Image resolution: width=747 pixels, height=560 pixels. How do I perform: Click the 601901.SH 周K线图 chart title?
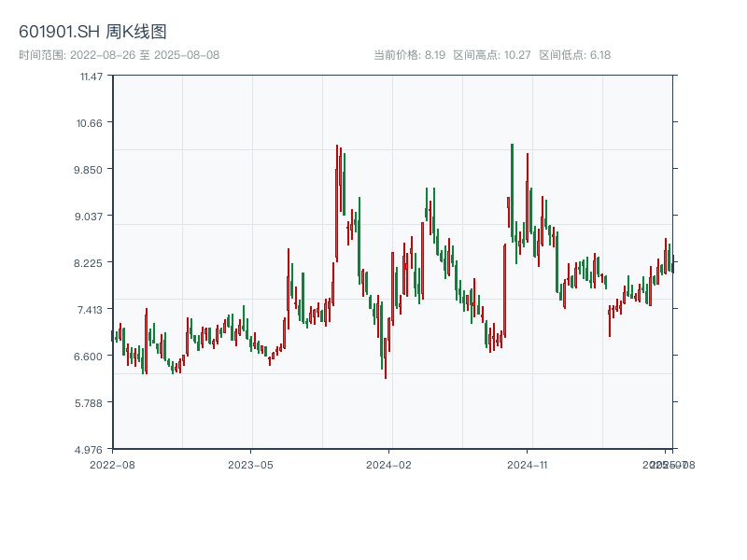(x=92, y=33)
